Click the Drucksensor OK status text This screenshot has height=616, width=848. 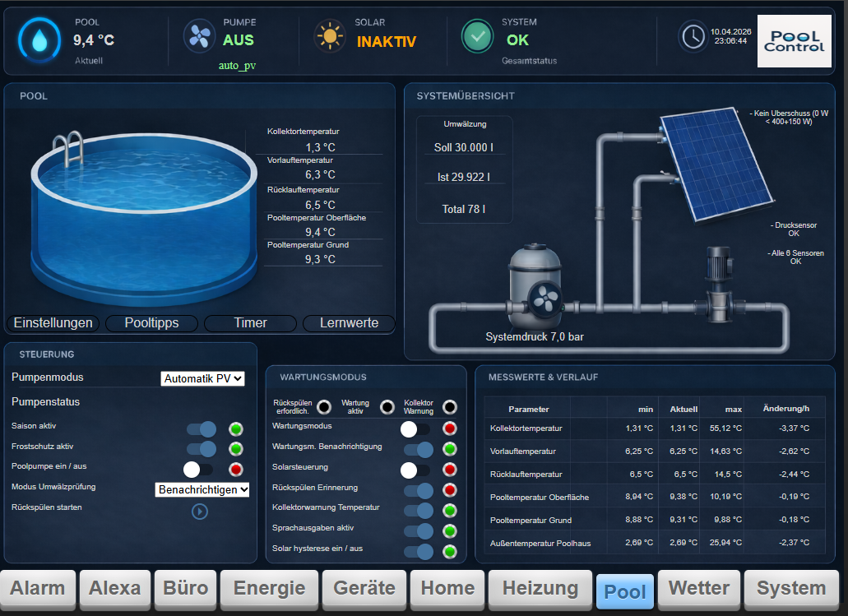[x=794, y=229]
